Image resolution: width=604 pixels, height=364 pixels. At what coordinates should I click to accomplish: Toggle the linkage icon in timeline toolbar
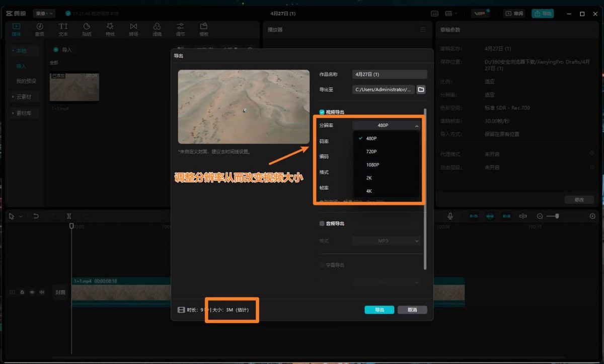(x=506, y=216)
